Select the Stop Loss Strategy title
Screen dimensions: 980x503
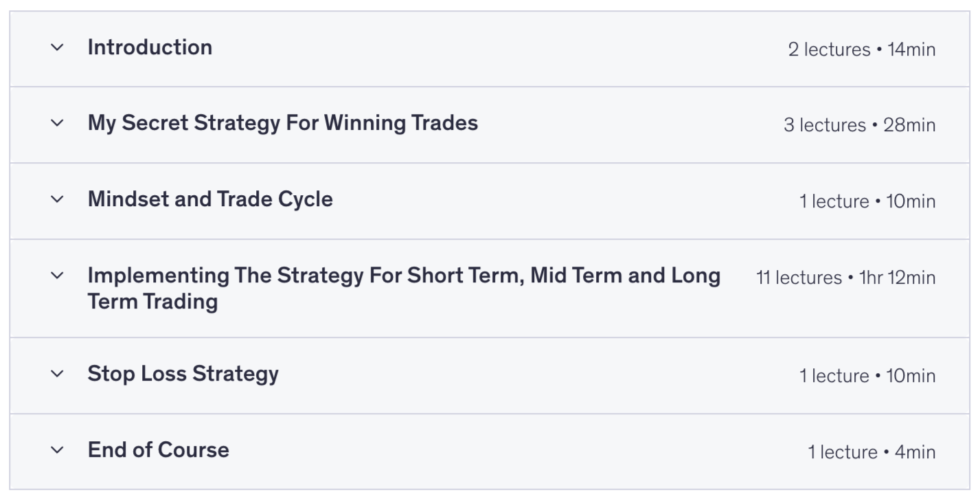(183, 374)
